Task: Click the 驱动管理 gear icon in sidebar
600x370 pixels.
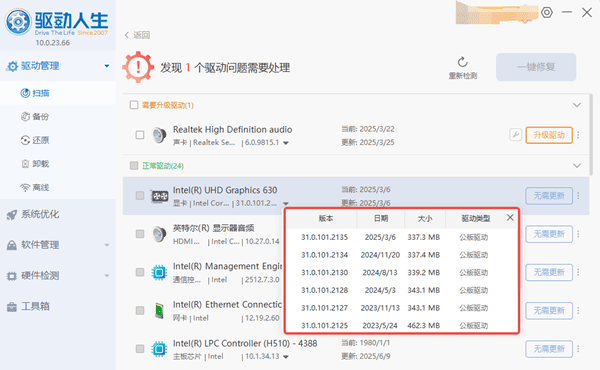Action: [12, 66]
